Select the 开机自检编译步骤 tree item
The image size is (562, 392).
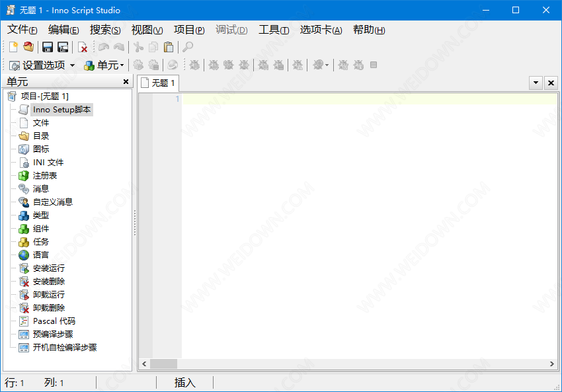coord(65,348)
